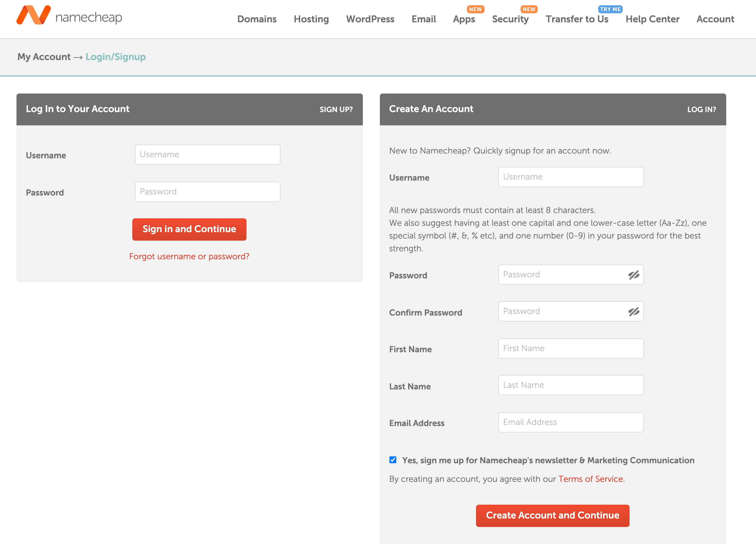The image size is (756, 544).
Task: Click Forgot username or password link
Action: click(x=189, y=256)
